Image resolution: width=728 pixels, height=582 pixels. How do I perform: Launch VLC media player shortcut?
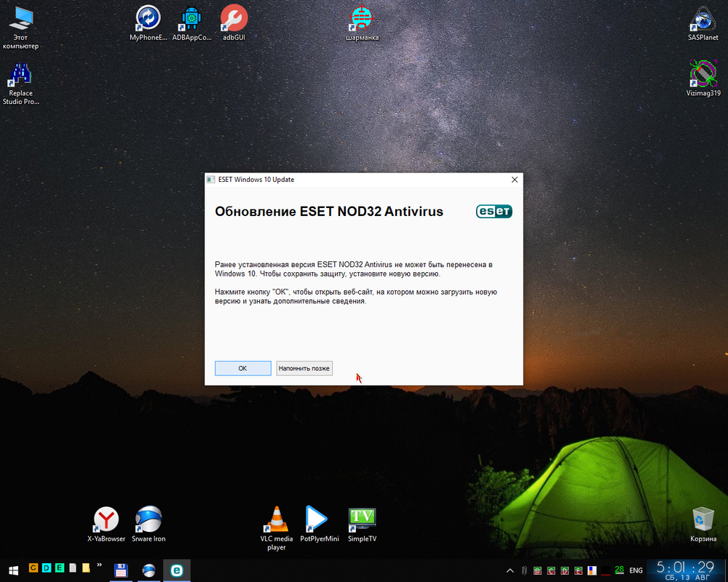pyautogui.click(x=276, y=528)
